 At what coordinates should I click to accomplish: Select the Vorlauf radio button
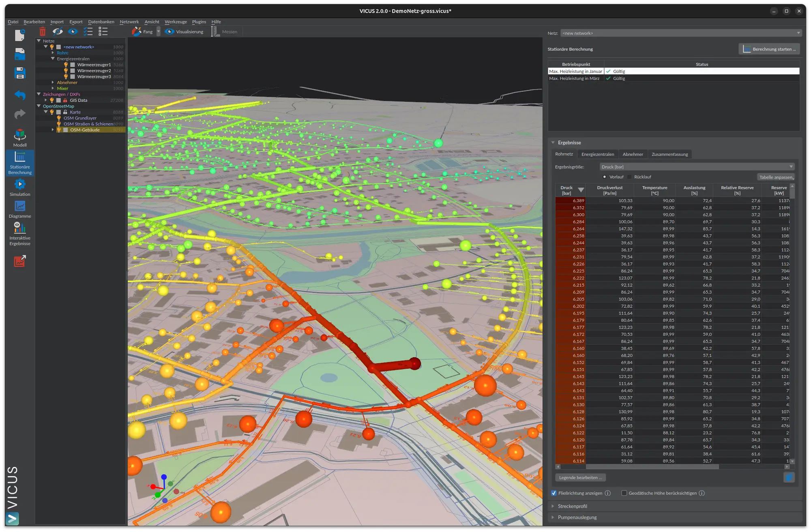[604, 177]
